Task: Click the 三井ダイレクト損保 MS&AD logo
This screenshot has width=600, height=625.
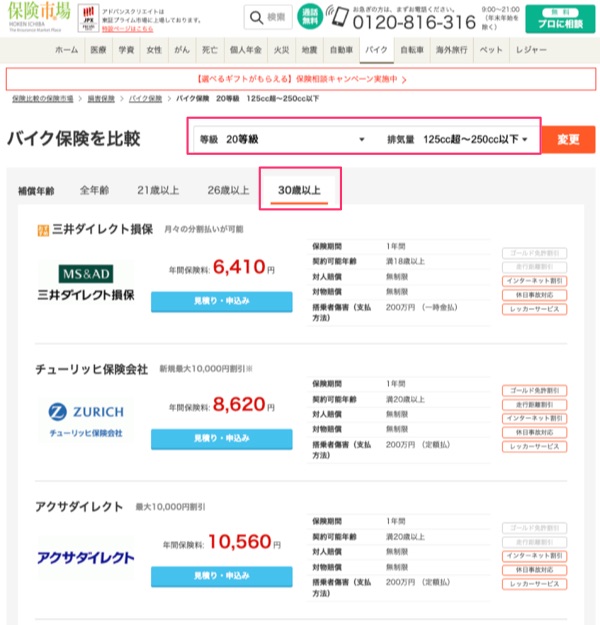Action: [x=86, y=283]
